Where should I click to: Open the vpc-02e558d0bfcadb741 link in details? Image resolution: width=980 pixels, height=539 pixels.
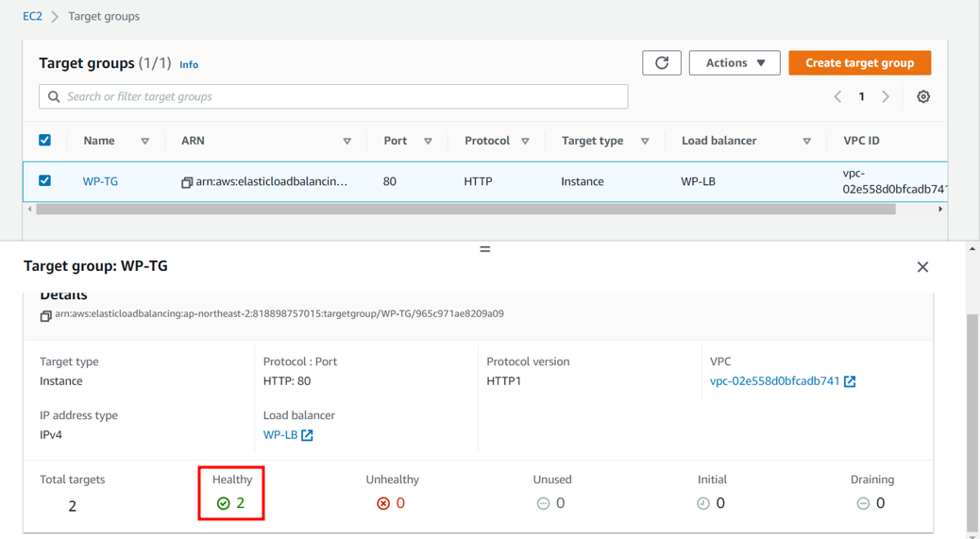point(774,381)
